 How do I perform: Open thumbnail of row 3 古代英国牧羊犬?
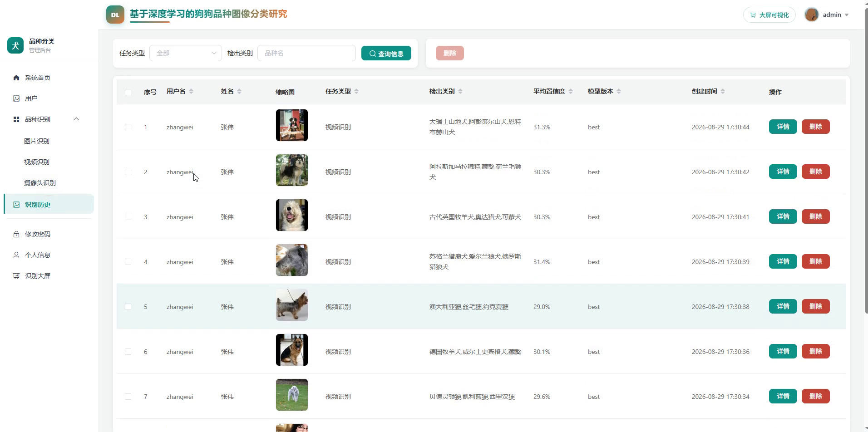coord(292,215)
